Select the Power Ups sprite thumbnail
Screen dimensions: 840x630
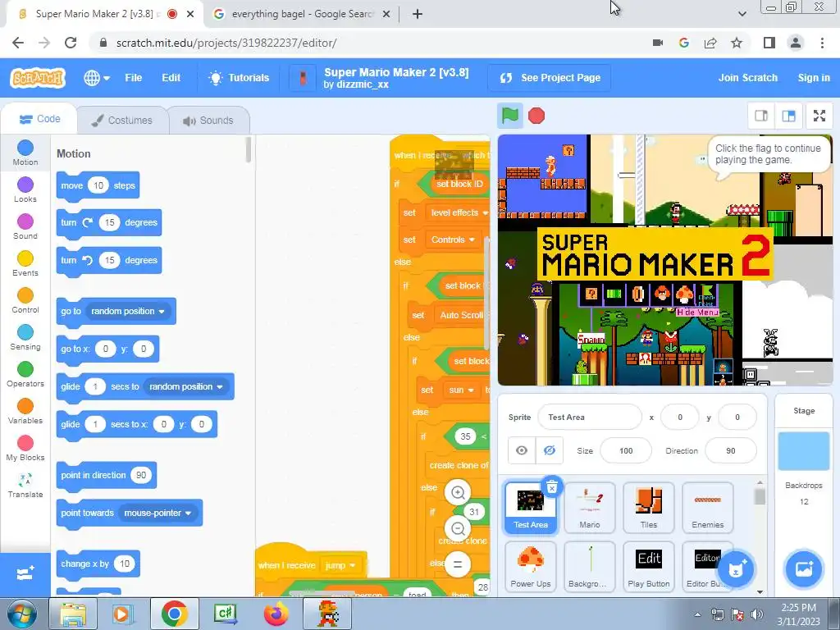531,567
